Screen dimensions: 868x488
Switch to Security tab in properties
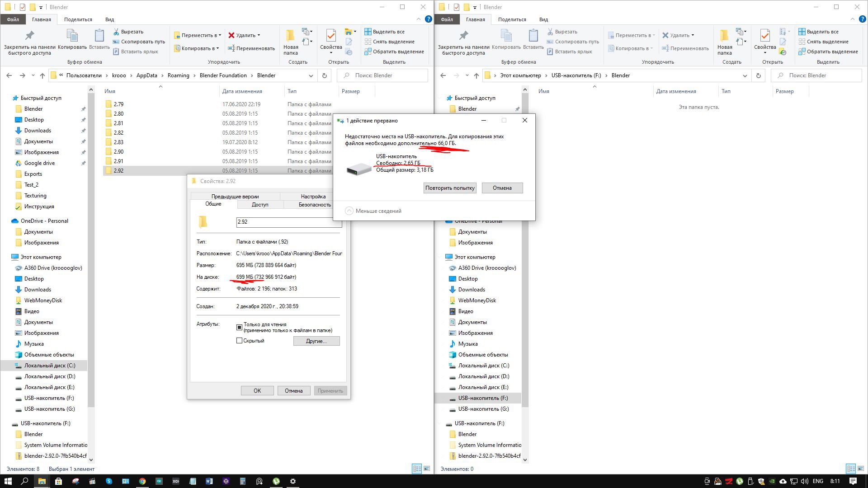pyautogui.click(x=315, y=205)
